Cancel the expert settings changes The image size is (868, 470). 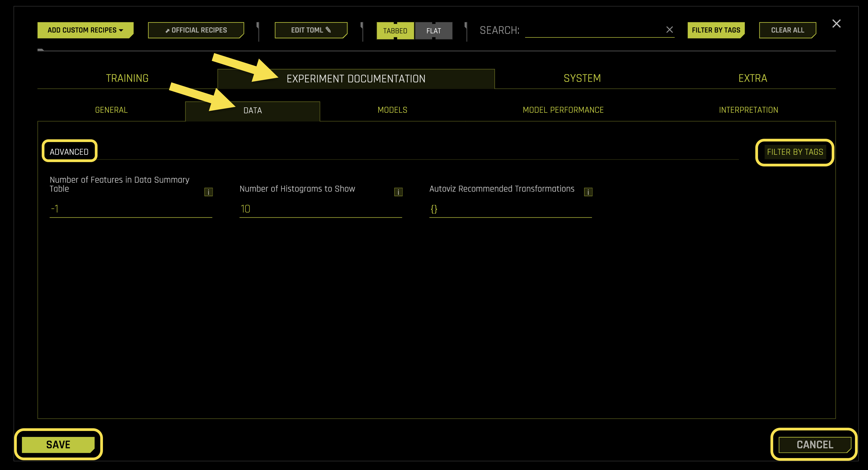pyautogui.click(x=814, y=444)
